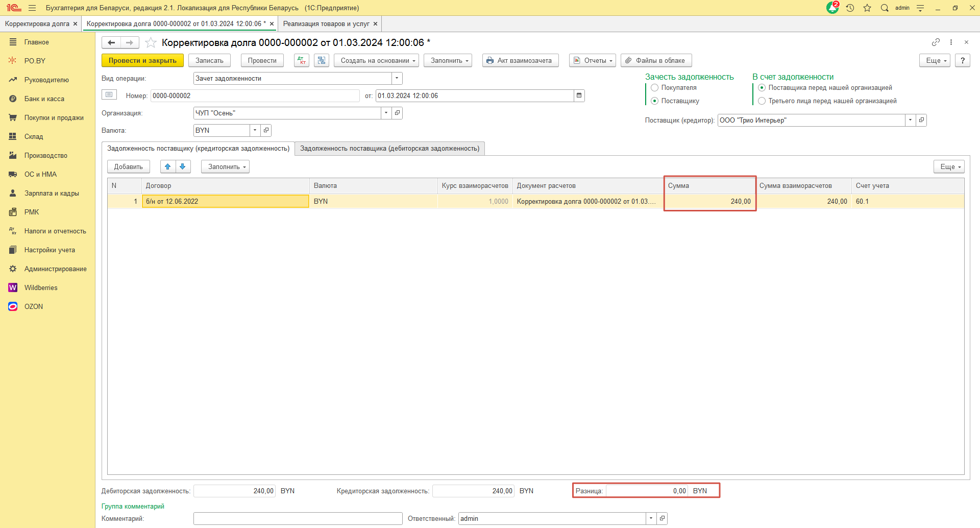This screenshot has width=980, height=528.
Task: Expand Ответственный dropdown list
Action: click(651, 518)
